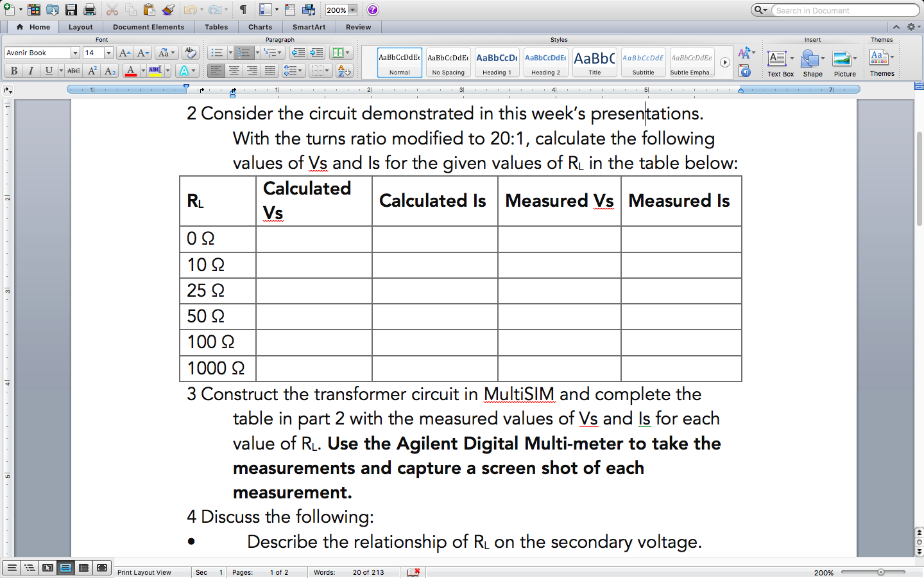Apply the Heading 1 style
Image resolution: width=924 pixels, height=578 pixels.
(497, 62)
